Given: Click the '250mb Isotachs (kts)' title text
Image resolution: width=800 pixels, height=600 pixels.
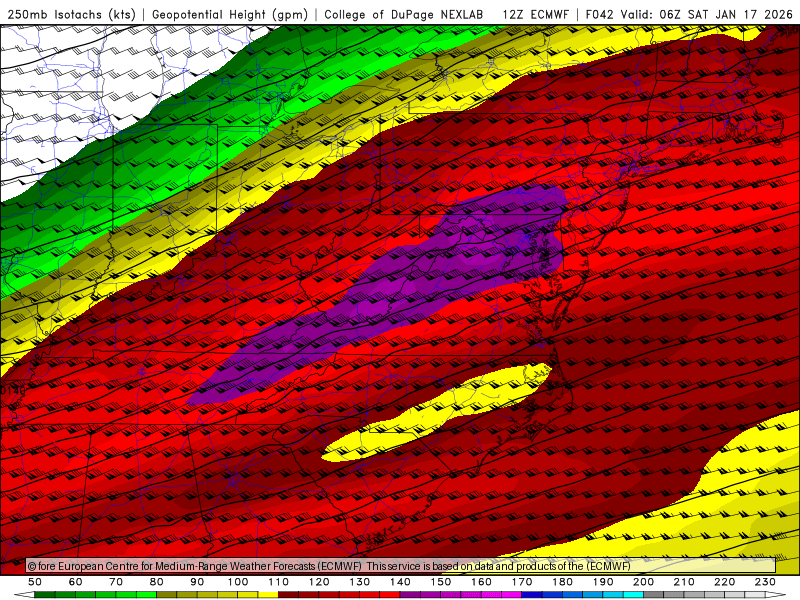Looking at the screenshot, I should pos(71,14).
